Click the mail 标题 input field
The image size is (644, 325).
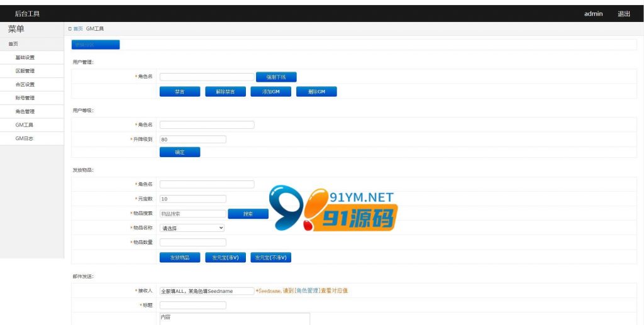(x=193, y=306)
